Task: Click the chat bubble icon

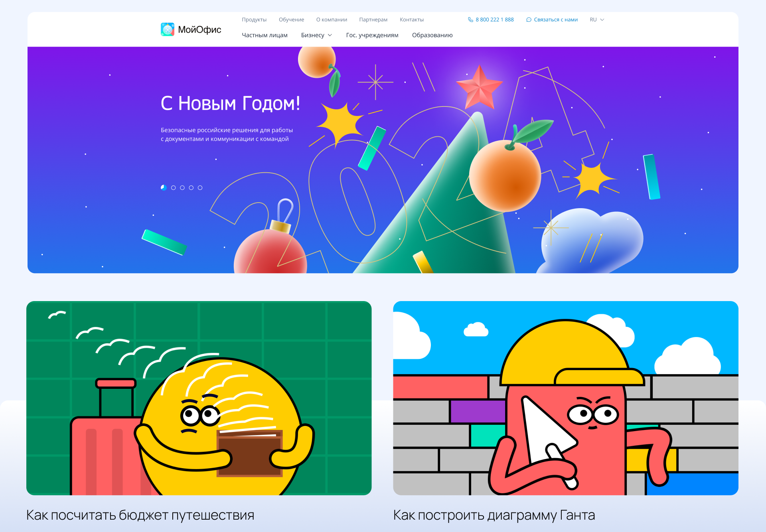Action: pyautogui.click(x=529, y=20)
